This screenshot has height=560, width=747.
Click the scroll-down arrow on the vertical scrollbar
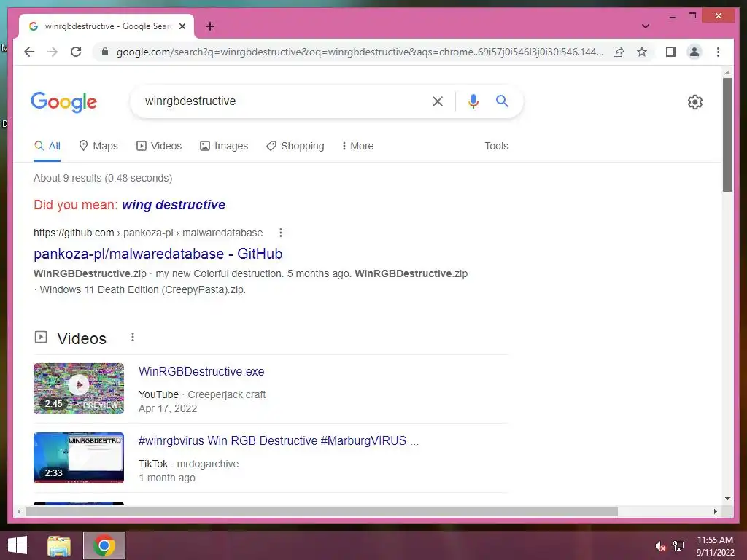727,499
